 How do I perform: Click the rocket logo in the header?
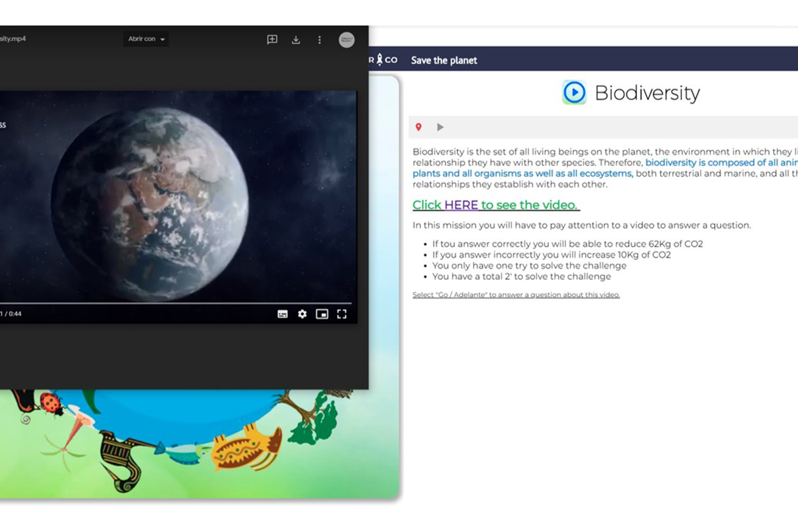click(x=380, y=60)
